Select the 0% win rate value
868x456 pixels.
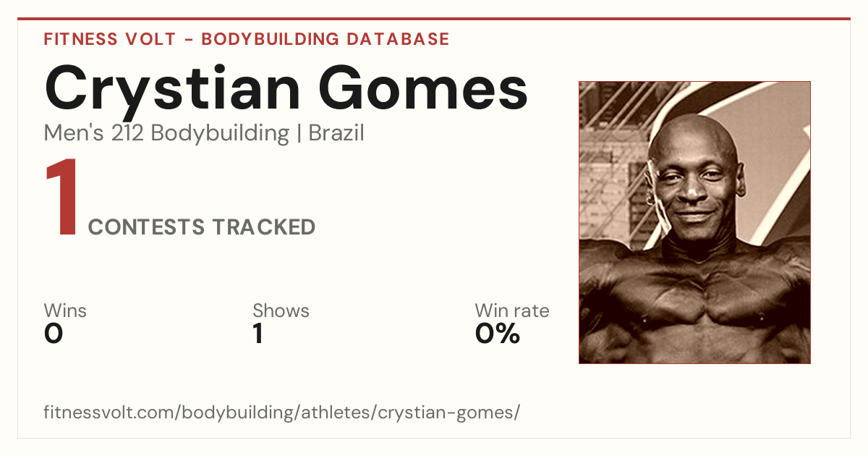point(498,334)
